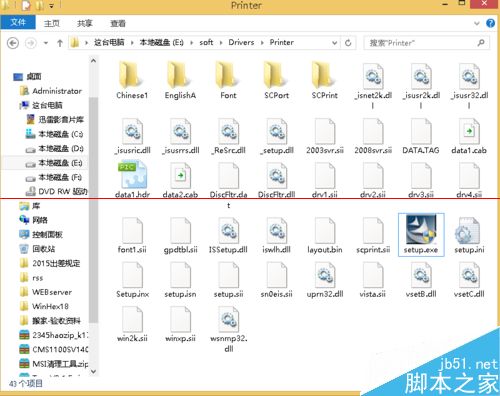Click the 这台电脑 breadcrumb
Viewport: 500px width, 396px height.
click(x=109, y=42)
